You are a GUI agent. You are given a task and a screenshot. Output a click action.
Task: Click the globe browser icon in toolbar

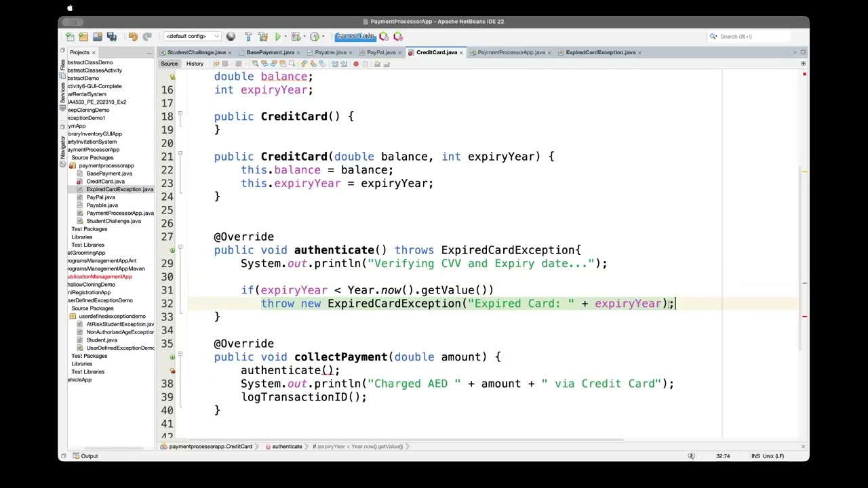coord(231,37)
